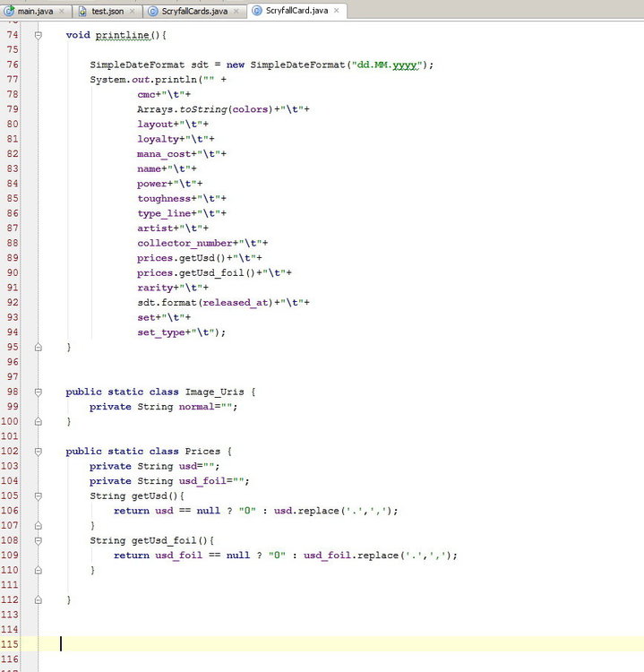Click the JSON file icon on test.json tab
Screen dimensions: 644x672
click(x=82, y=11)
